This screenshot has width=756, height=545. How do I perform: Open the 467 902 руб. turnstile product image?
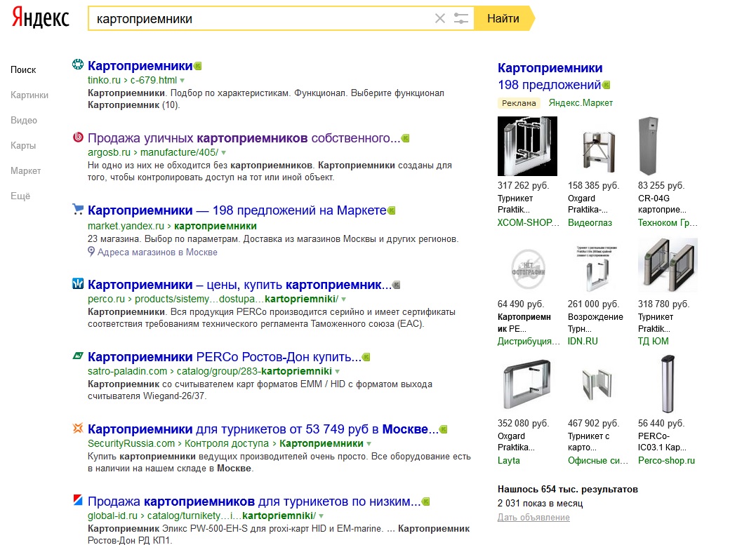598,384
